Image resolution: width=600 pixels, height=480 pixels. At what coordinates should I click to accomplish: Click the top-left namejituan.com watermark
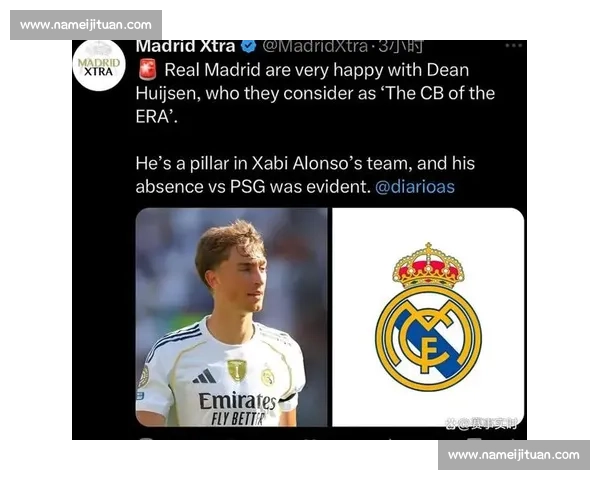[86, 25]
